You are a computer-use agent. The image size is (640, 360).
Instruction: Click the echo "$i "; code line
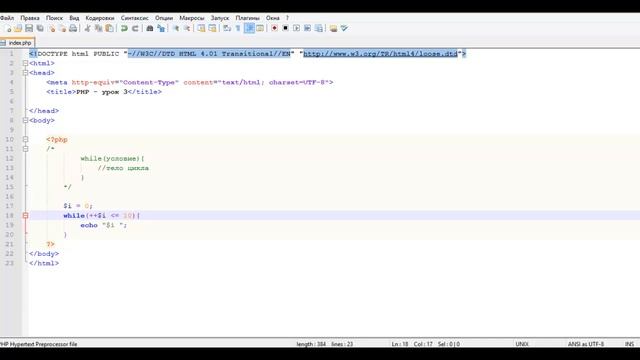coord(104,225)
